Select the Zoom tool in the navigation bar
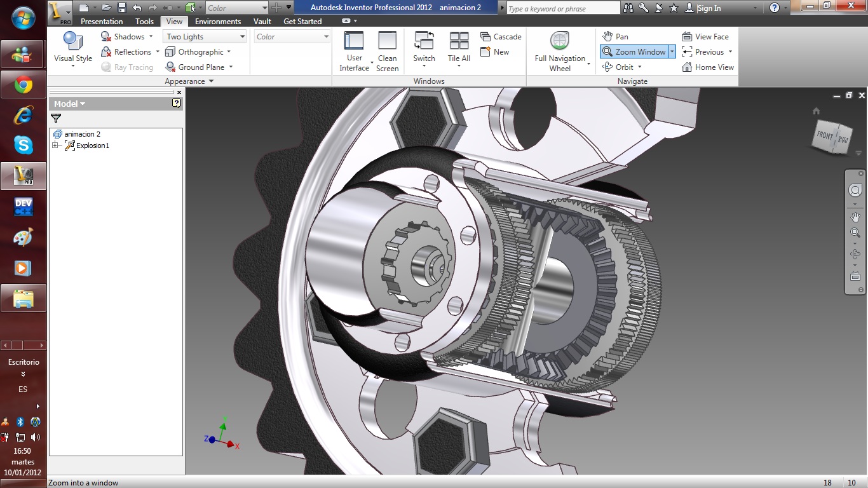The height and width of the screenshot is (488, 868). pyautogui.click(x=855, y=232)
